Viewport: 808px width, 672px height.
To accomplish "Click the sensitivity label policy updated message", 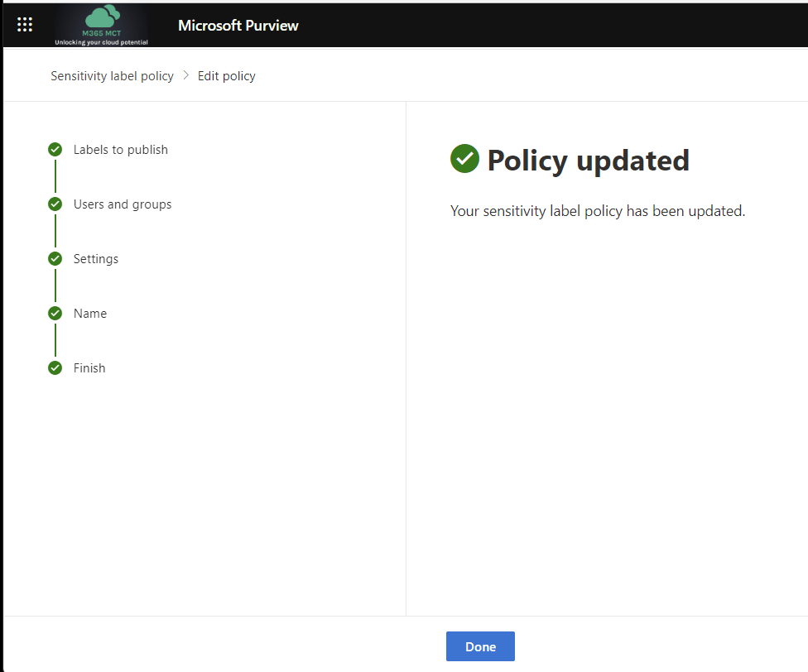I will click(598, 211).
